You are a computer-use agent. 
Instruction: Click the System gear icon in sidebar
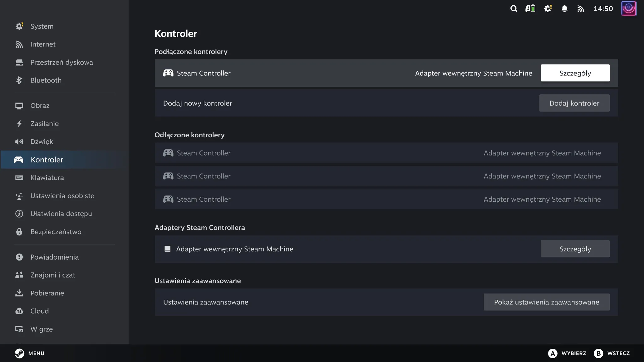[19, 26]
